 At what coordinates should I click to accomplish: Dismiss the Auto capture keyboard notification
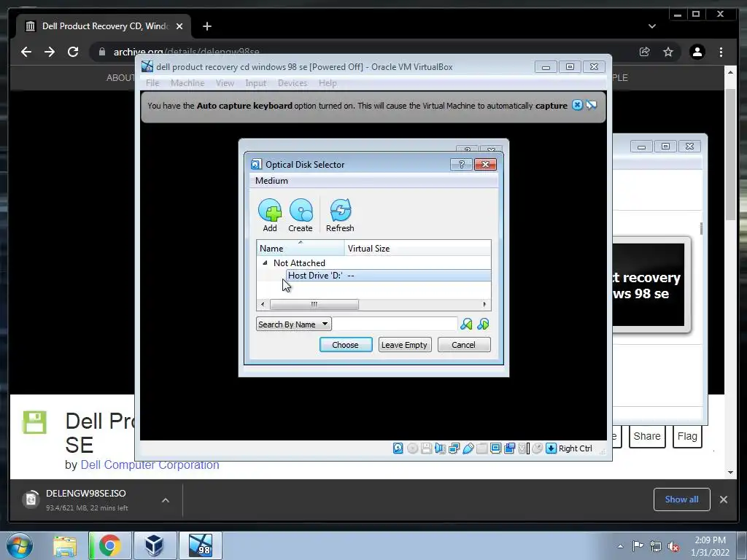[577, 105]
